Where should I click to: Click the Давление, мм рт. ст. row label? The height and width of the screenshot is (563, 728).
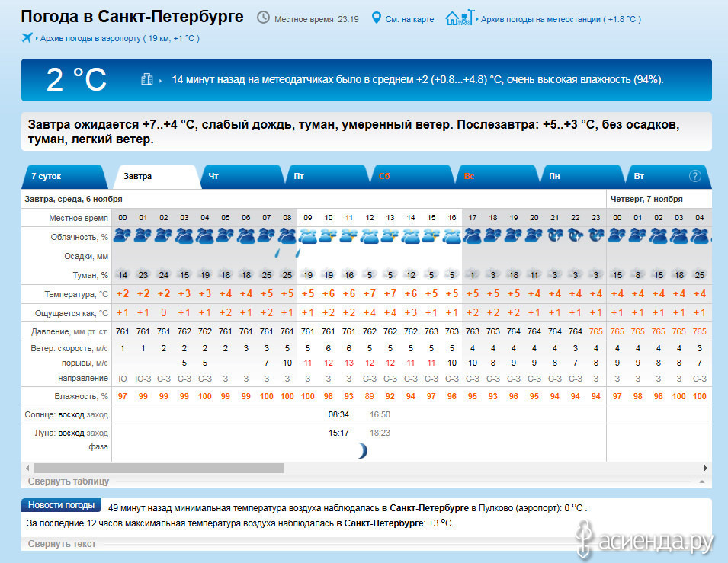pos(69,332)
